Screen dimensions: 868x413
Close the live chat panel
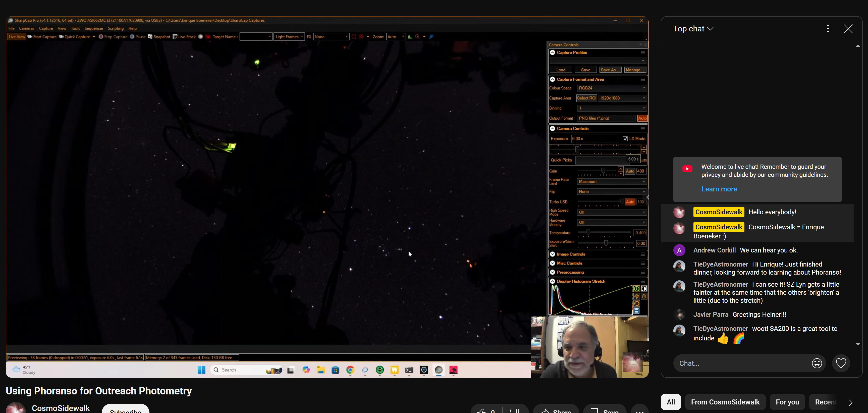[x=848, y=29]
